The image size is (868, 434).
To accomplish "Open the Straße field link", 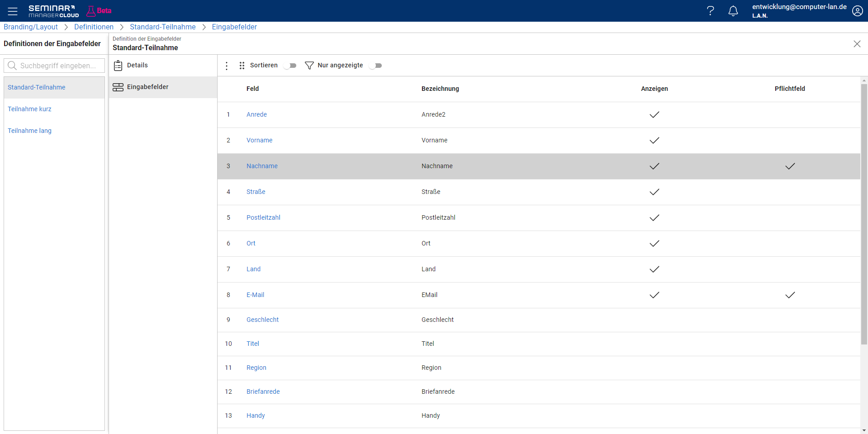I will (x=256, y=192).
